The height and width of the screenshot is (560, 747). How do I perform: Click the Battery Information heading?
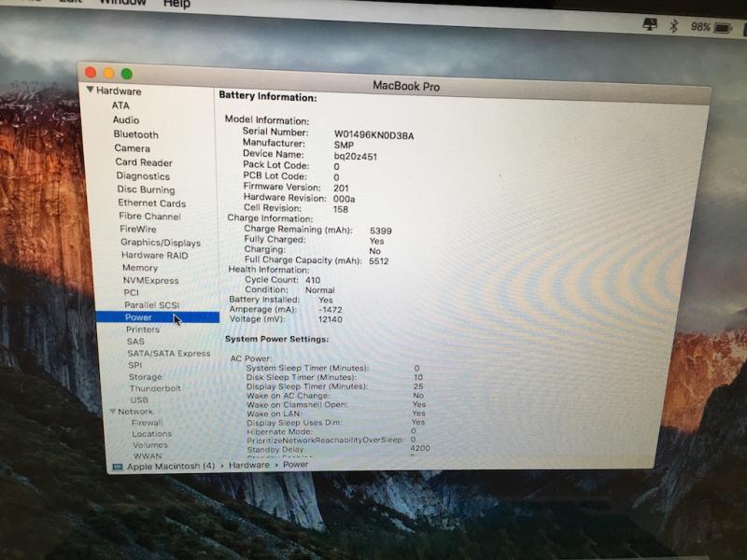tap(268, 97)
